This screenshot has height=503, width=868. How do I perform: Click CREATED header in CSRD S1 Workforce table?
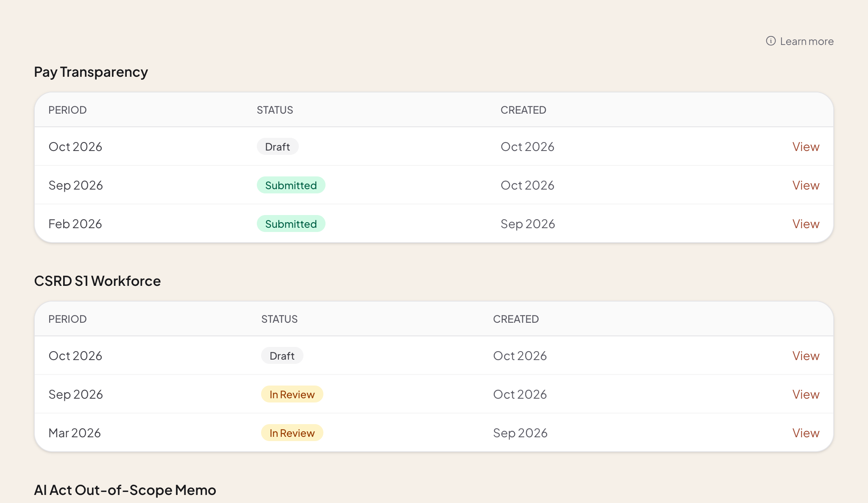tap(516, 319)
